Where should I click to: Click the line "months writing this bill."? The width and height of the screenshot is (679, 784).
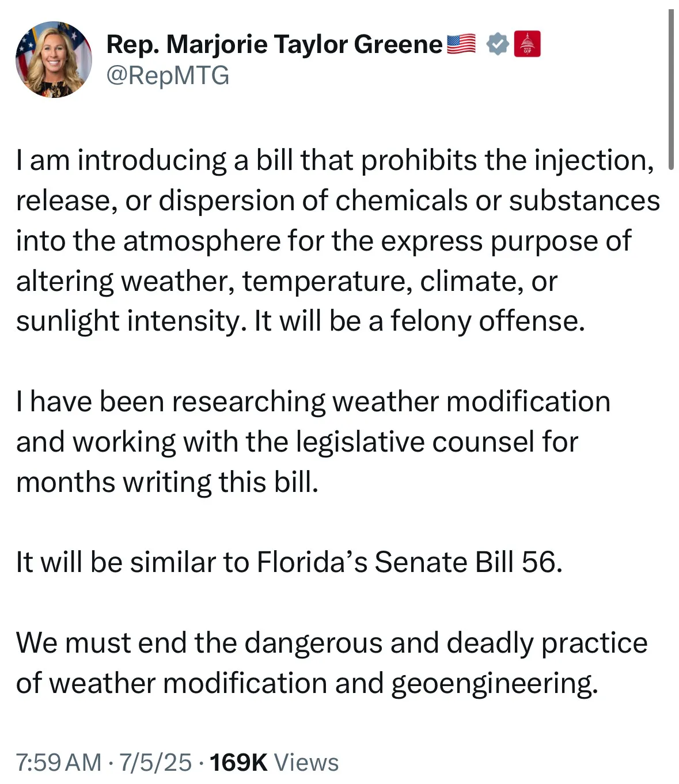pyautogui.click(x=167, y=482)
